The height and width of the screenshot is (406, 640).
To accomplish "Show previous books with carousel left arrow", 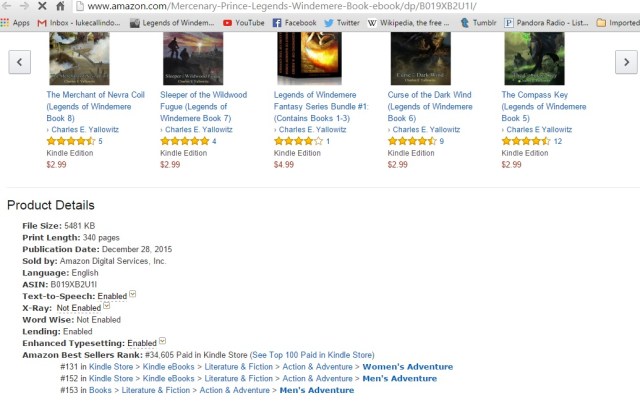I will [x=20, y=62].
